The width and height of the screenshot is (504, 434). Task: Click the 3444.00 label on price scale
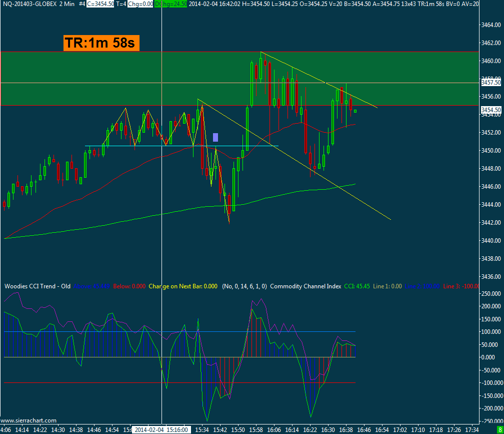[491, 205]
